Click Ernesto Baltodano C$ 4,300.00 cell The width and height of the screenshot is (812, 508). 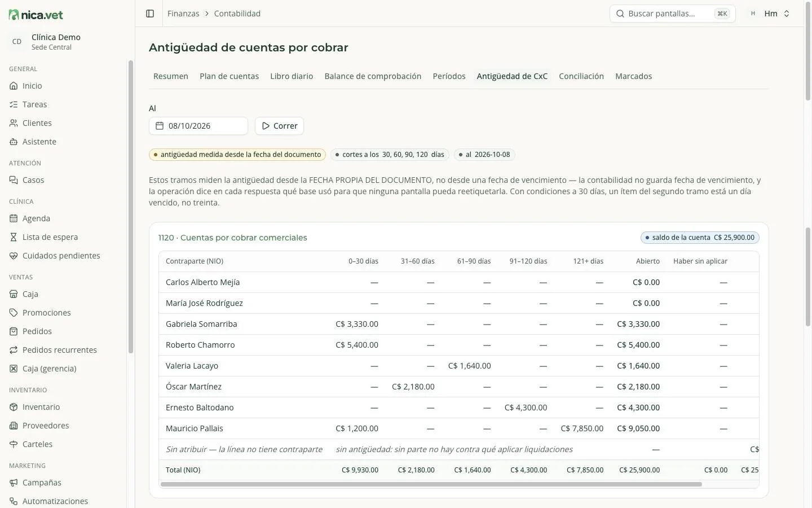coord(526,408)
